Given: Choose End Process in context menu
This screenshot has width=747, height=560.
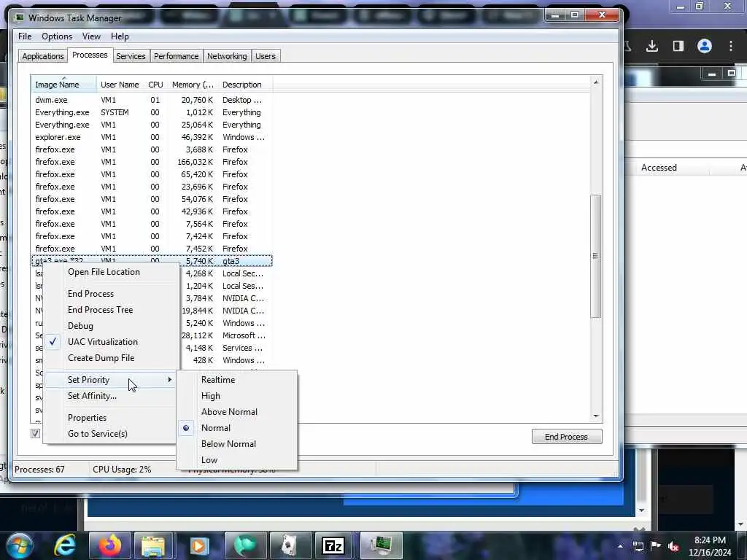Looking at the screenshot, I should coord(90,294).
